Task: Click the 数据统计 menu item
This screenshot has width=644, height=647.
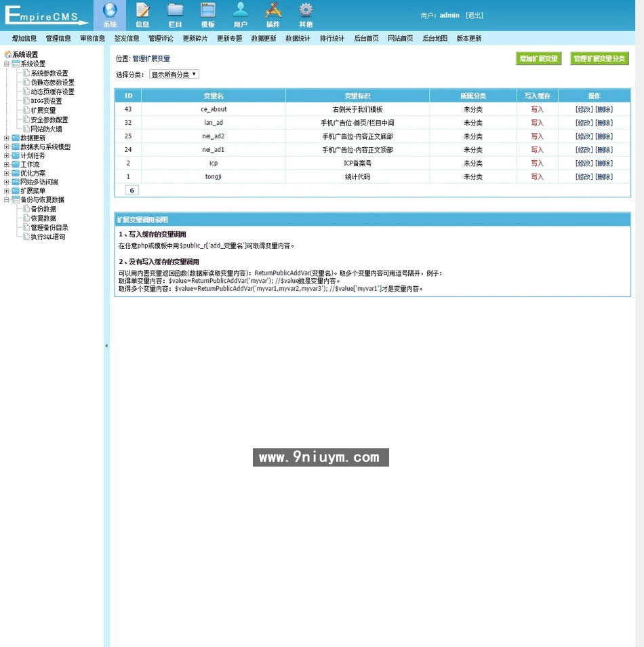Action: pyautogui.click(x=298, y=38)
